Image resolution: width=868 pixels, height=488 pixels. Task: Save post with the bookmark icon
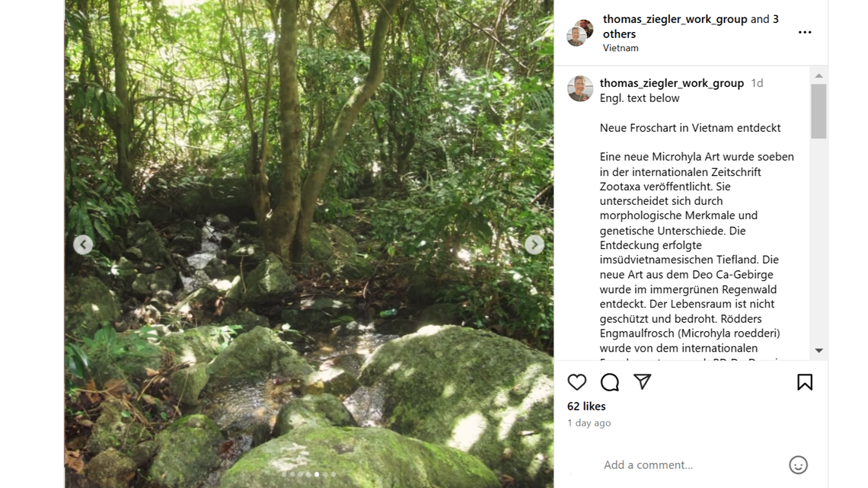click(x=805, y=382)
